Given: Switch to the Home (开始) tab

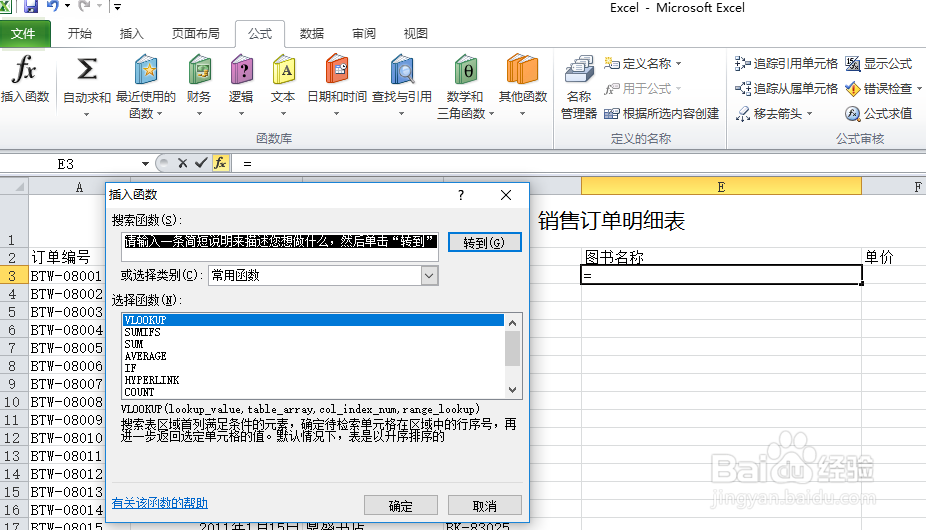Looking at the screenshot, I should coord(80,34).
